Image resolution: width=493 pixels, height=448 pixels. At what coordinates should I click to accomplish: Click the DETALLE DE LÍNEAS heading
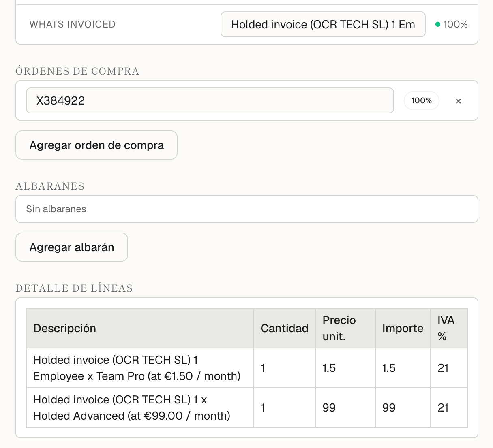(x=75, y=288)
